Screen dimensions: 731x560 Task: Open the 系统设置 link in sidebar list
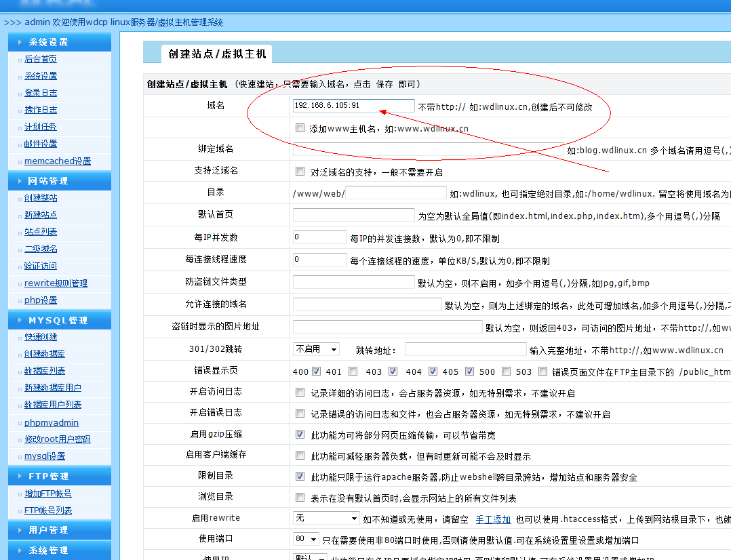(x=41, y=75)
